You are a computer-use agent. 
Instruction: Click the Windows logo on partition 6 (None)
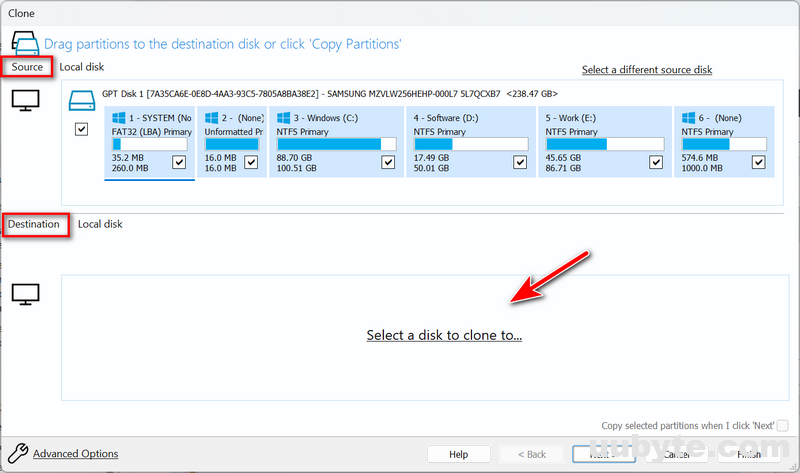(688, 118)
